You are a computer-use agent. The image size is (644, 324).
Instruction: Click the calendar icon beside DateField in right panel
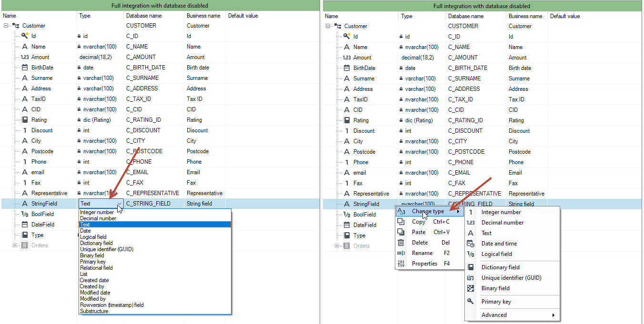click(x=347, y=225)
